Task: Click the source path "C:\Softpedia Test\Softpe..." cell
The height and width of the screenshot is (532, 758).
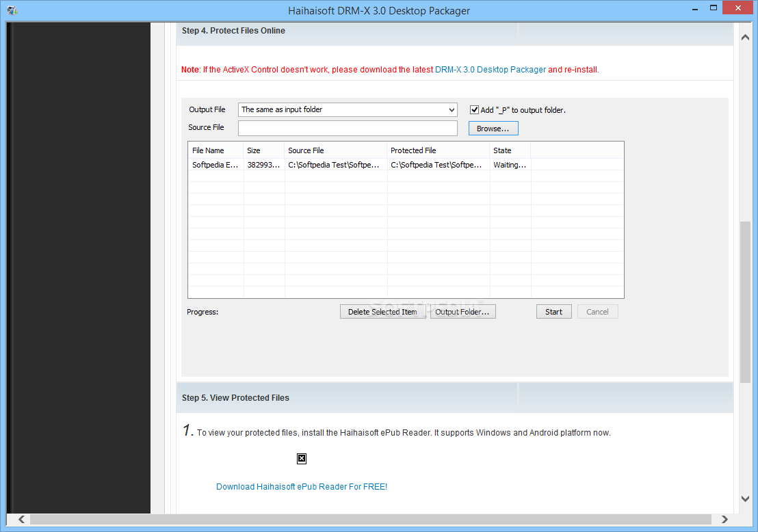Action: (x=334, y=165)
